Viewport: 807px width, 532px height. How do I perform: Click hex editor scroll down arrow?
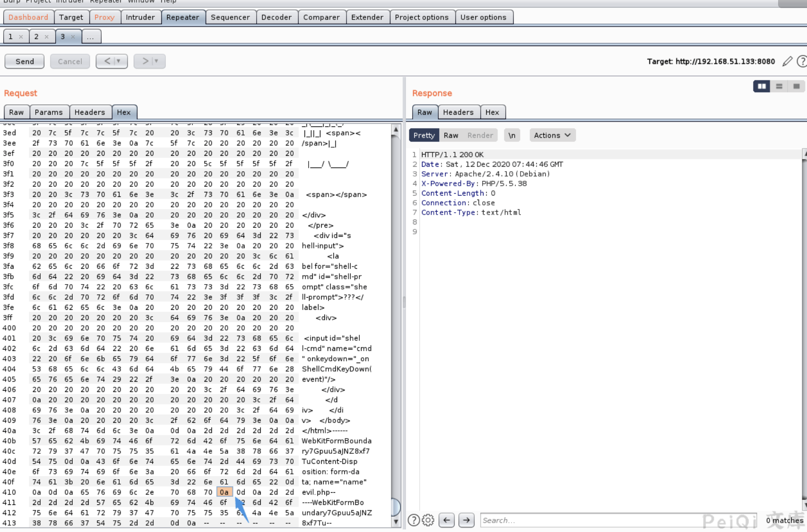(x=396, y=522)
